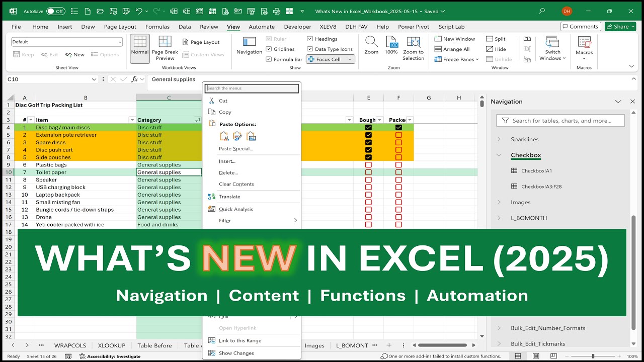Select the Normal workbook view
This screenshot has height=362, width=644.
point(140,49)
